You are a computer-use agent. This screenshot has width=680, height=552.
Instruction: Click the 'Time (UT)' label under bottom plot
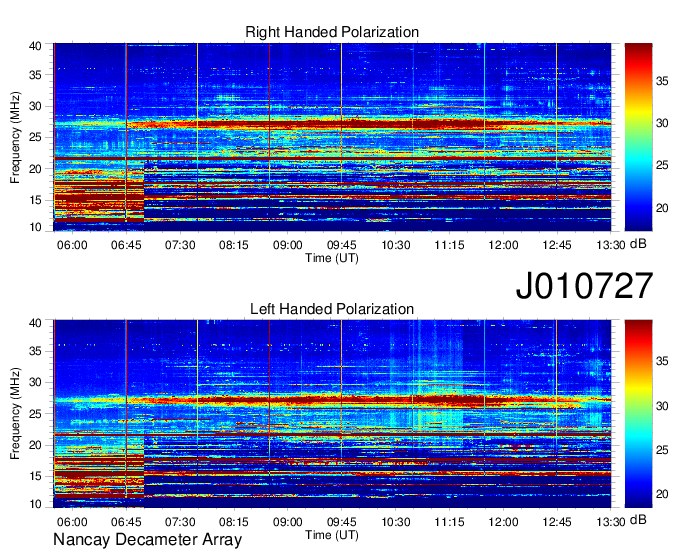[x=332, y=535]
